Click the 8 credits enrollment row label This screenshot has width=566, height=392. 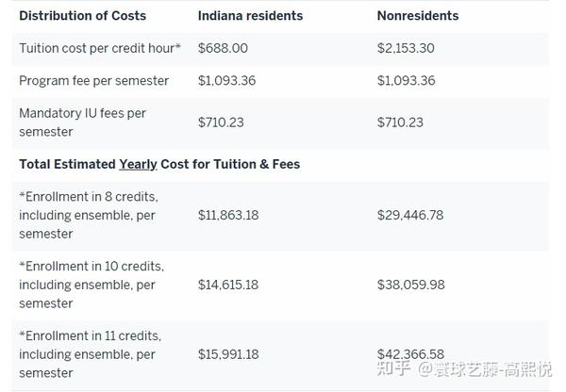tap(88, 215)
